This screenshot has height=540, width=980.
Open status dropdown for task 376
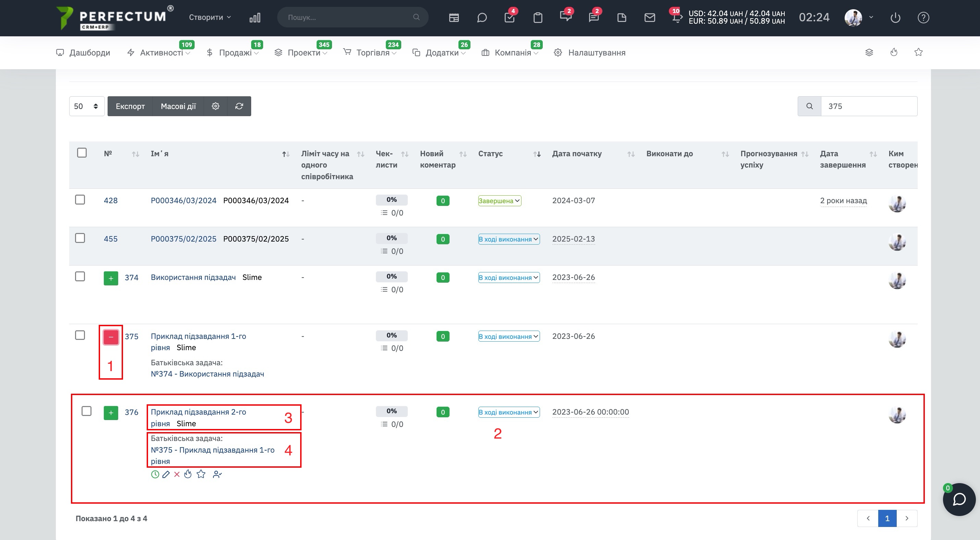509,412
